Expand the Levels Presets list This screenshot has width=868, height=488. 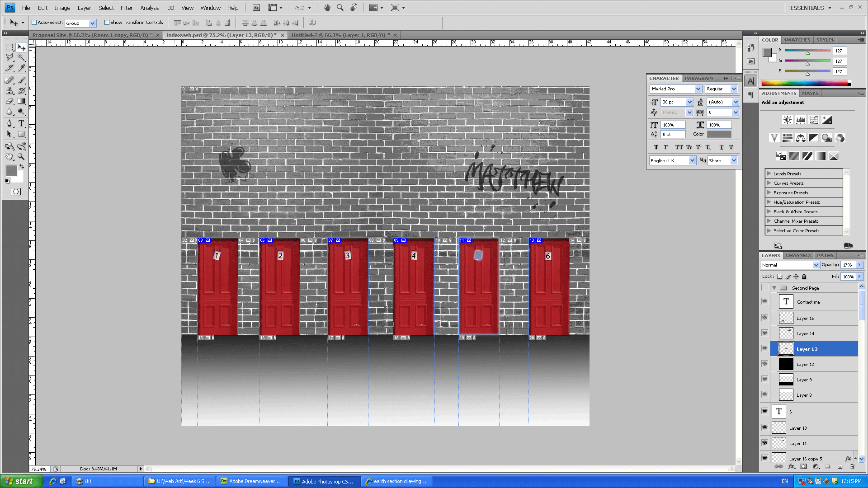[x=769, y=174]
